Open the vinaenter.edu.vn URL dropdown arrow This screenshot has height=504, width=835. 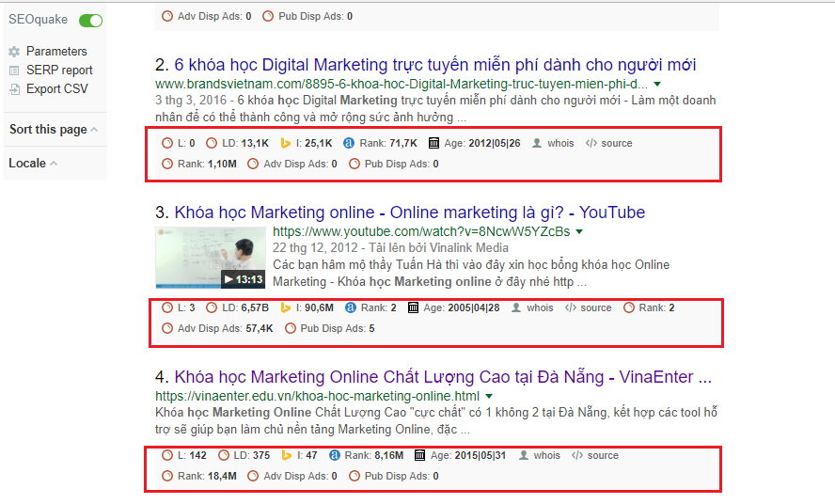tap(489, 396)
